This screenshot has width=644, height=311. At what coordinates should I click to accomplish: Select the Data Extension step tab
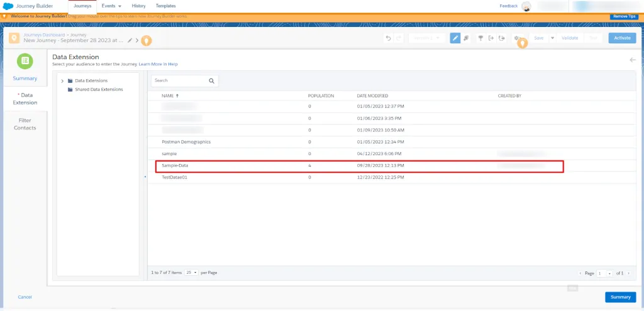(x=25, y=99)
